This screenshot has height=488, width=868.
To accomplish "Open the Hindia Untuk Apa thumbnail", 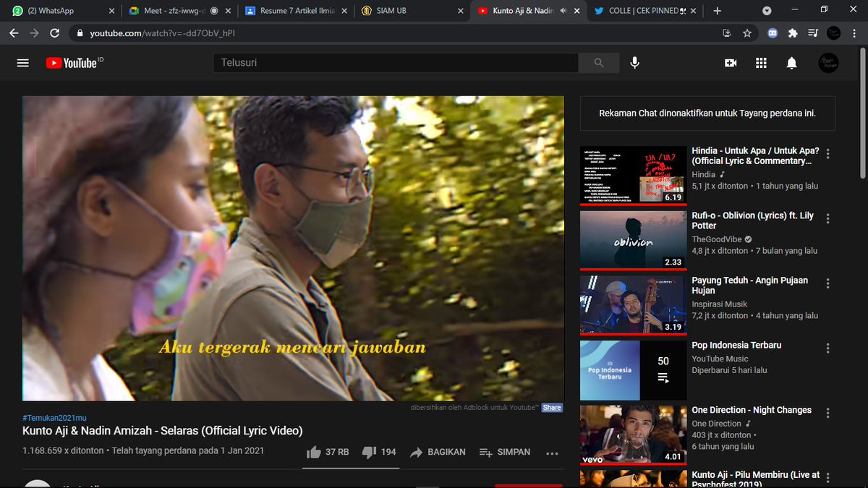I will pos(633,176).
